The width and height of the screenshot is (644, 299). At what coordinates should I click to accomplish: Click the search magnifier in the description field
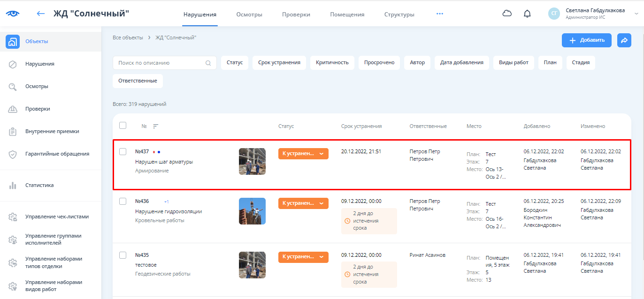(208, 63)
